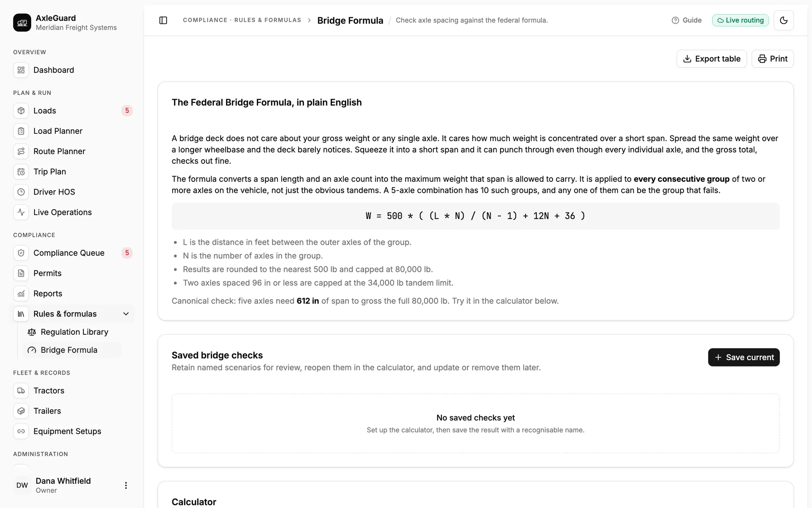The width and height of the screenshot is (812, 508).
Task: Click the Compliance Queue shield icon
Action: pyautogui.click(x=21, y=253)
